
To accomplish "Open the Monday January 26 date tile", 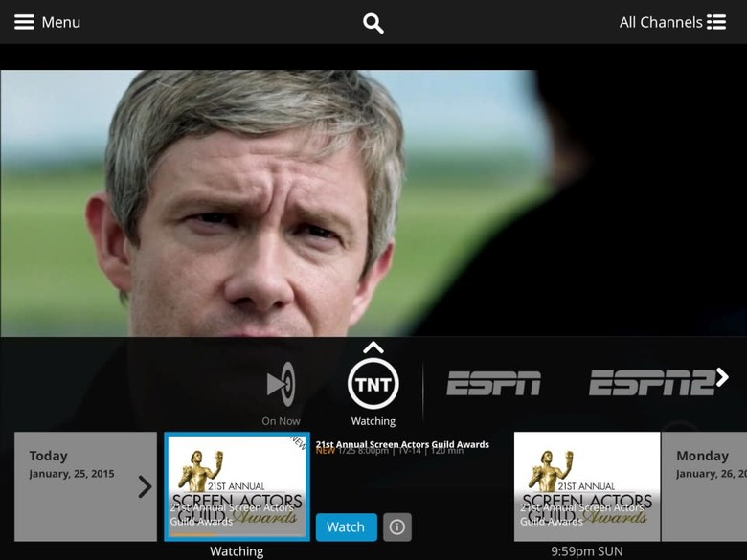I will (704, 486).
